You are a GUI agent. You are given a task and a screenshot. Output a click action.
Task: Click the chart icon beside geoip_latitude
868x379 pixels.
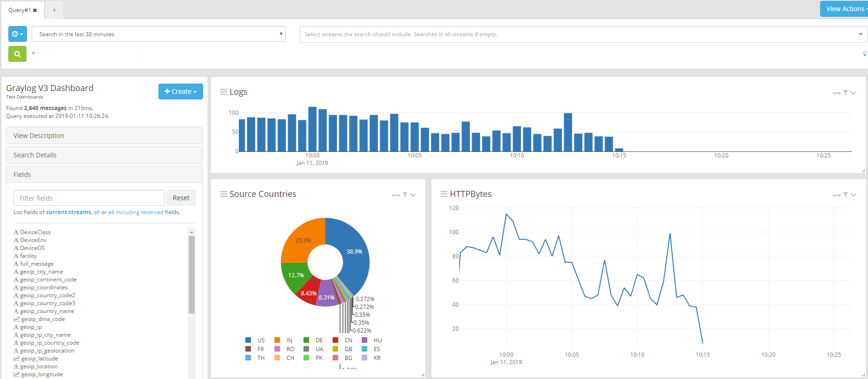point(16,359)
